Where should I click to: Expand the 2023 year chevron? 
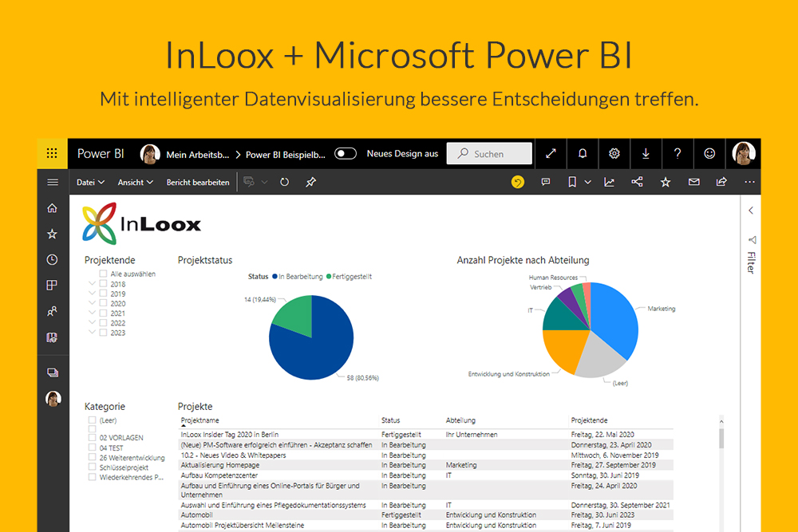point(92,332)
